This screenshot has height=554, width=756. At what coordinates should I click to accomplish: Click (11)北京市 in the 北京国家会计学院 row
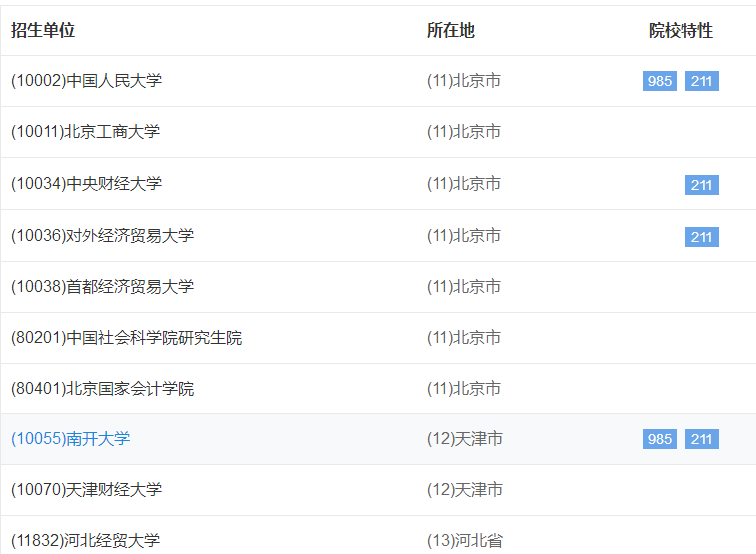[464, 389]
